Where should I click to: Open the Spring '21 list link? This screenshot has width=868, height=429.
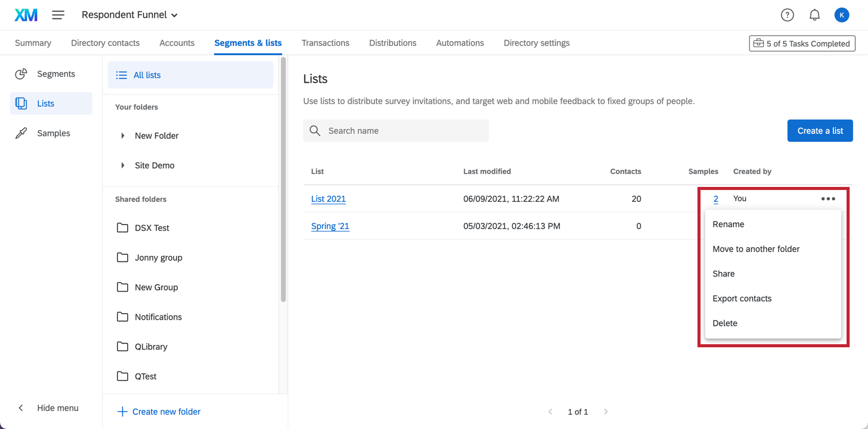pyautogui.click(x=330, y=226)
